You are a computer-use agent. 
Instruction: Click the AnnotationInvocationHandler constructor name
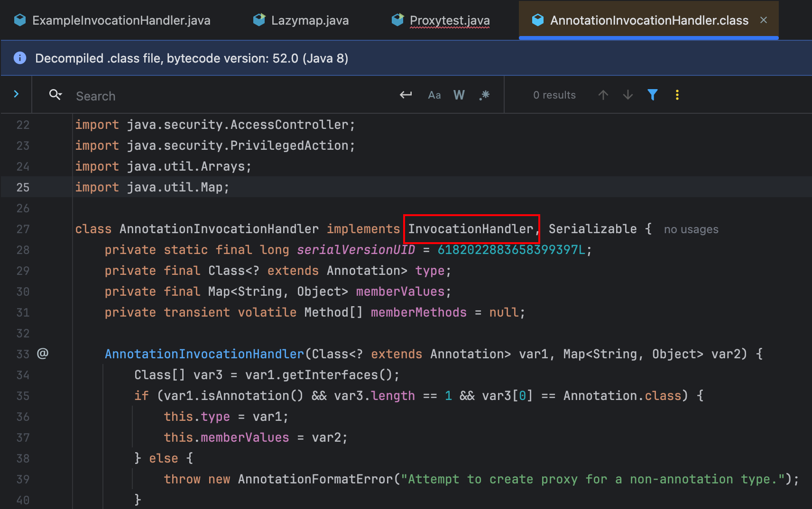point(204,354)
